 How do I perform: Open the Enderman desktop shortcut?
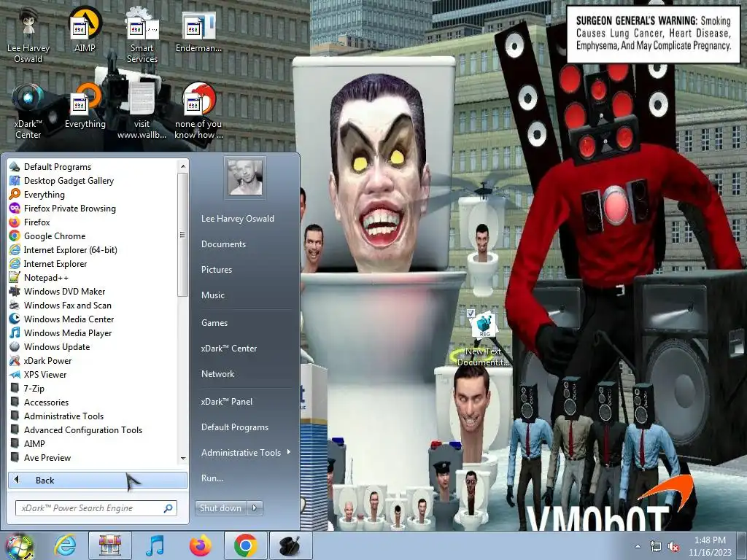pyautogui.click(x=198, y=31)
